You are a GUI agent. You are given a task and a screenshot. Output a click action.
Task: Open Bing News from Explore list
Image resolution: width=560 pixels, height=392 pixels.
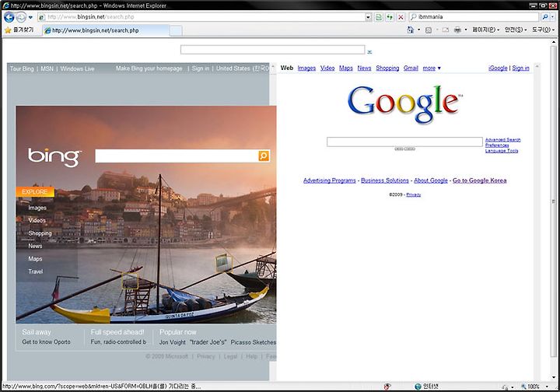(35, 246)
